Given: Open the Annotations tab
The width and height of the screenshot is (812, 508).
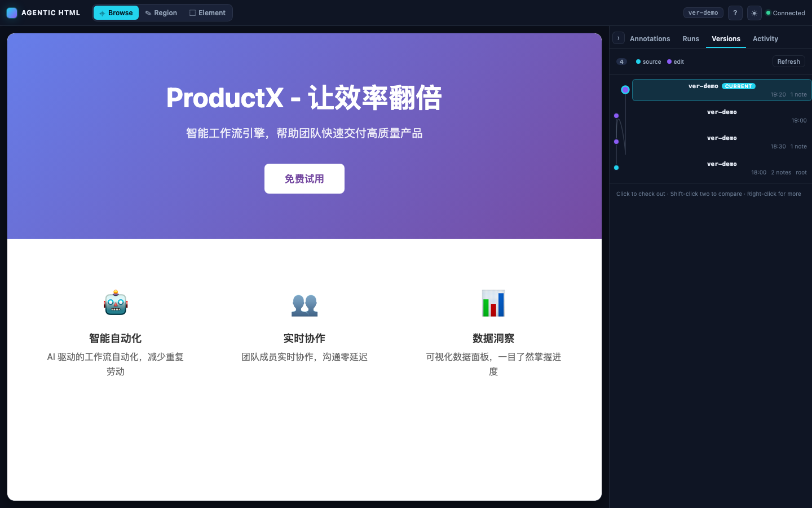Looking at the screenshot, I should pyautogui.click(x=650, y=39).
